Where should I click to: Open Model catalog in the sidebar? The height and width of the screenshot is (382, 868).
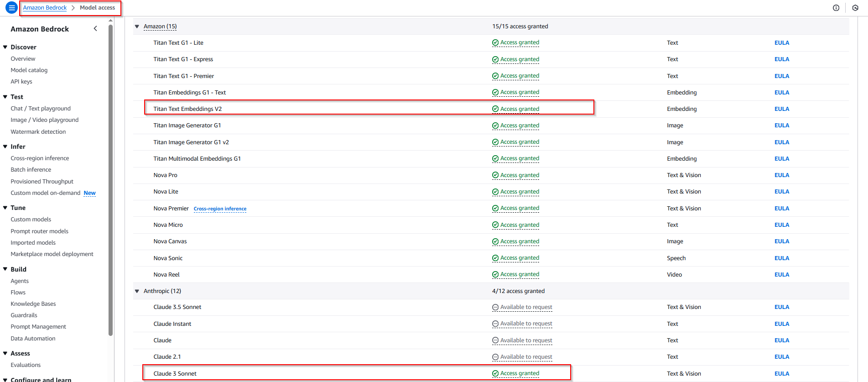[x=29, y=70]
